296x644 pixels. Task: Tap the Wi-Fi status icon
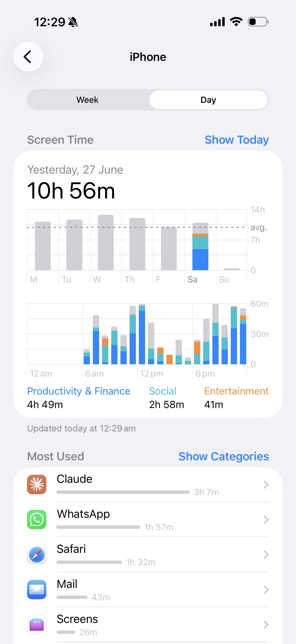pos(236,22)
